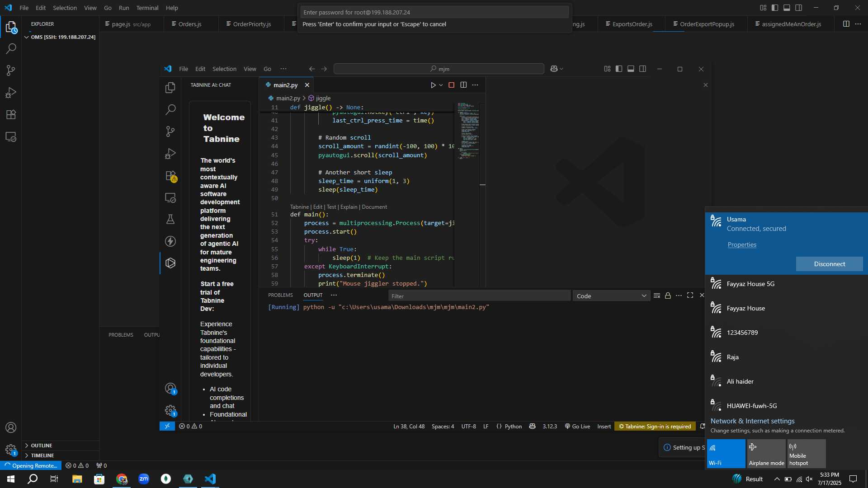Click the mjm search command box

[439, 69]
